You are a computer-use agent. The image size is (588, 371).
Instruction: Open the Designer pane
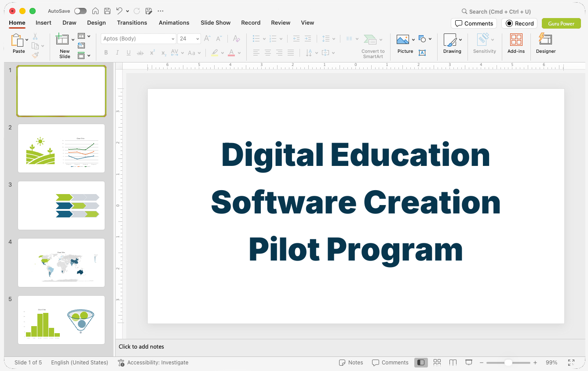coord(546,44)
